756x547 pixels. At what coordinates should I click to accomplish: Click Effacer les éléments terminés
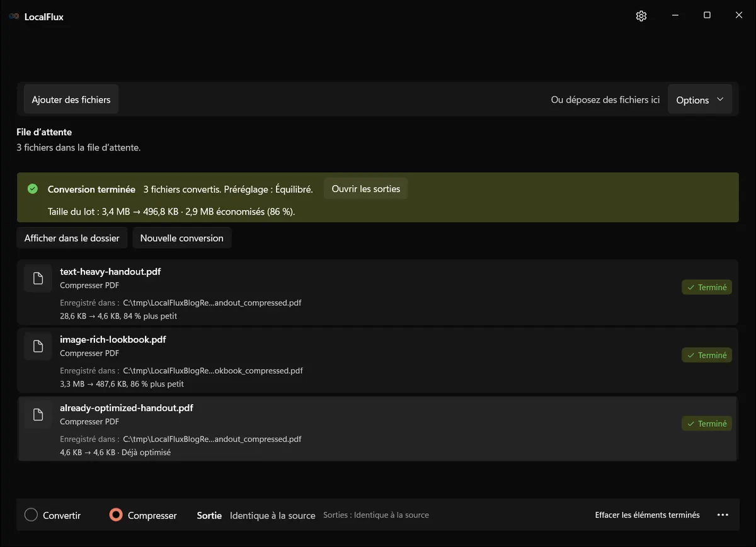pos(648,515)
